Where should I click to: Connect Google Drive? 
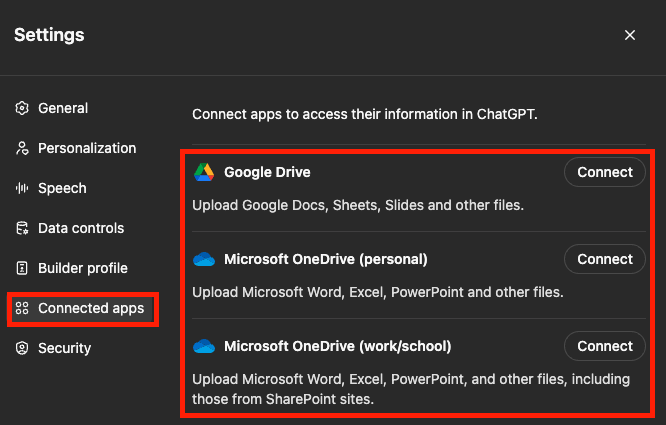(x=605, y=172)
